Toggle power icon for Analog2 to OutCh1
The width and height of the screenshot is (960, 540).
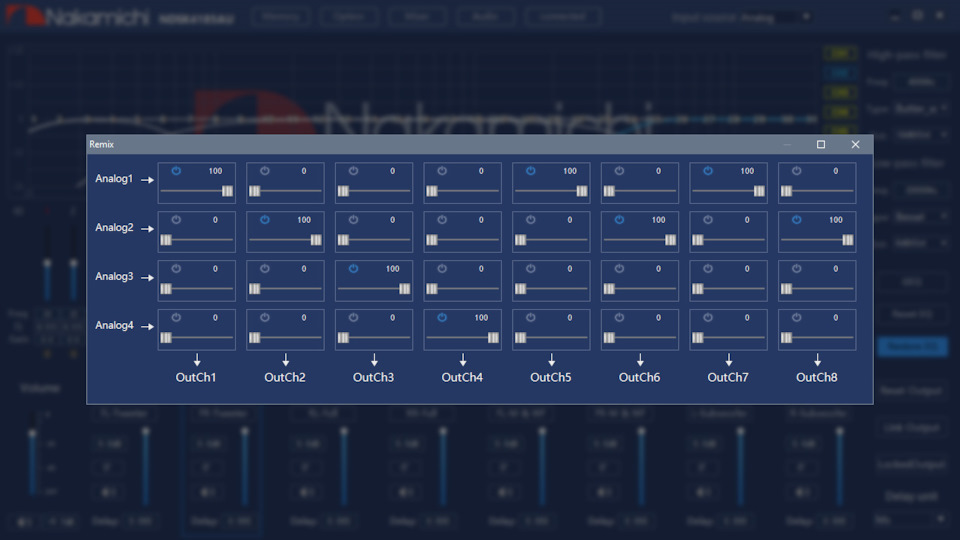176,219
